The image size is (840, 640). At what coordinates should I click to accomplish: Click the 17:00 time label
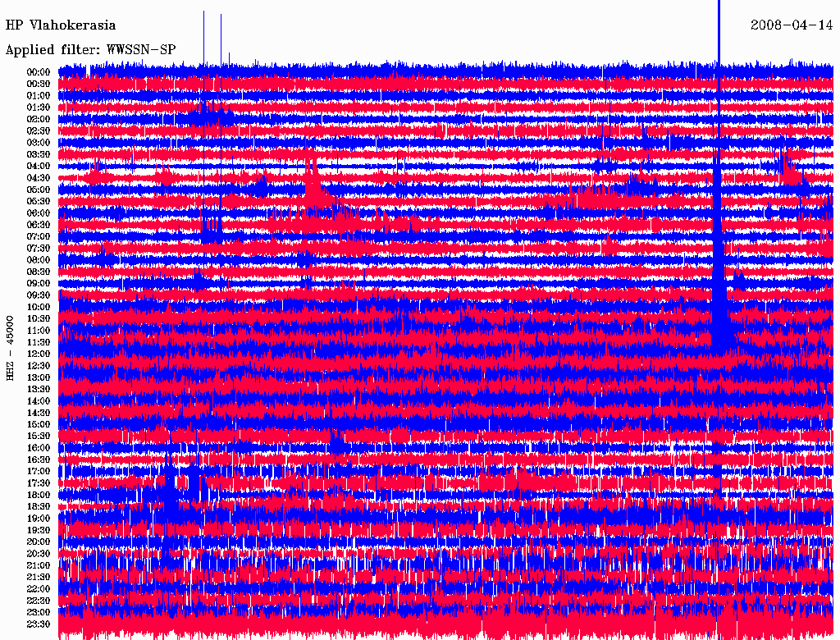pos(39,472)
